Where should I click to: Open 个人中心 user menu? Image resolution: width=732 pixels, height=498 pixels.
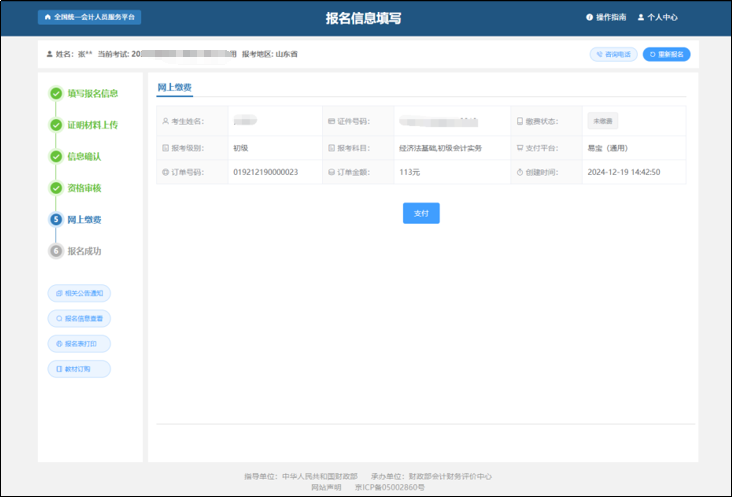657,17
